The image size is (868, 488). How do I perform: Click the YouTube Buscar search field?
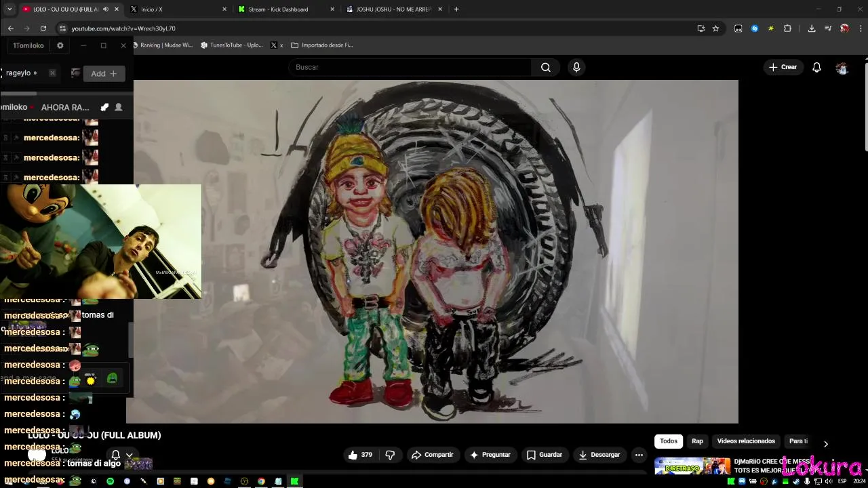[x=410, y=67]
